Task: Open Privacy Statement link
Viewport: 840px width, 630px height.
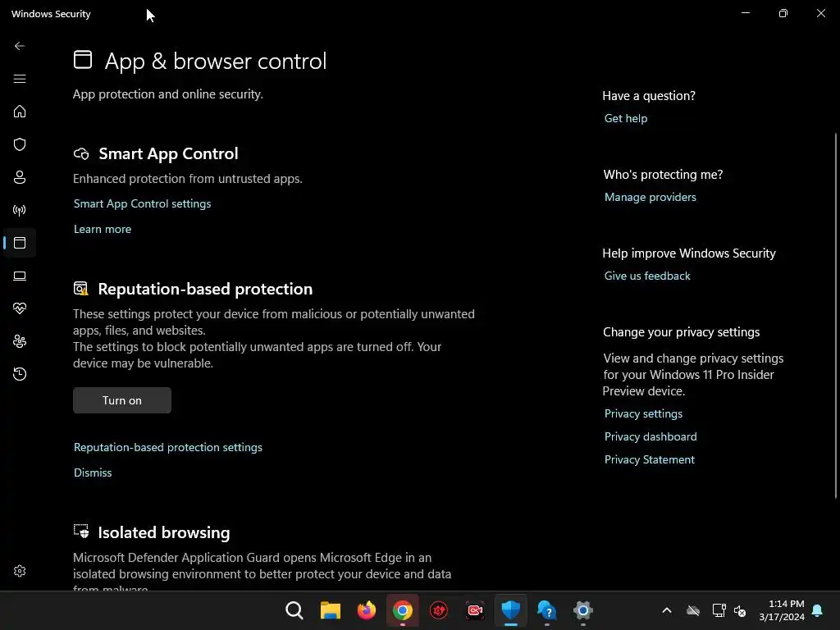Action: tap(650, 459)
